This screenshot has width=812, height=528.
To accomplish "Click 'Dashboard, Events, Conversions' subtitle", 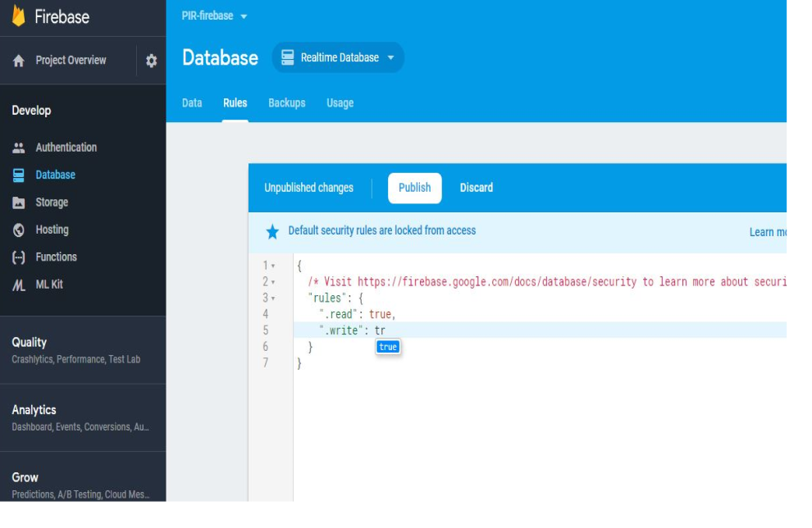I will click(80, 427).
